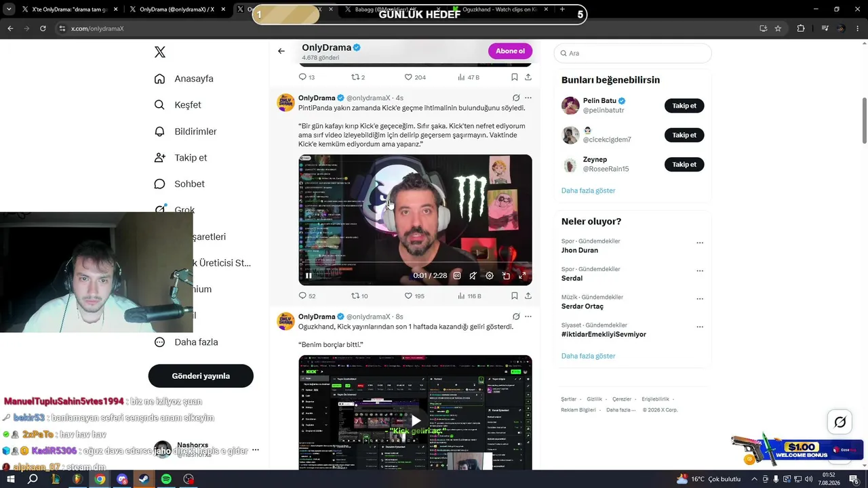
Task: Go back with the profile back arrow
Action: pyautogui.click(x=281, y=51)
